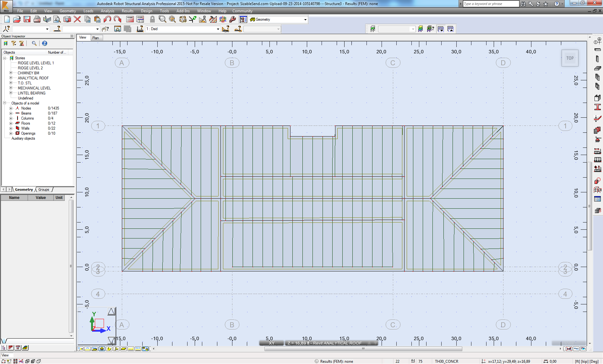Save the project with the floppy icon
The image size is (603, 364).
pos(27,19)
